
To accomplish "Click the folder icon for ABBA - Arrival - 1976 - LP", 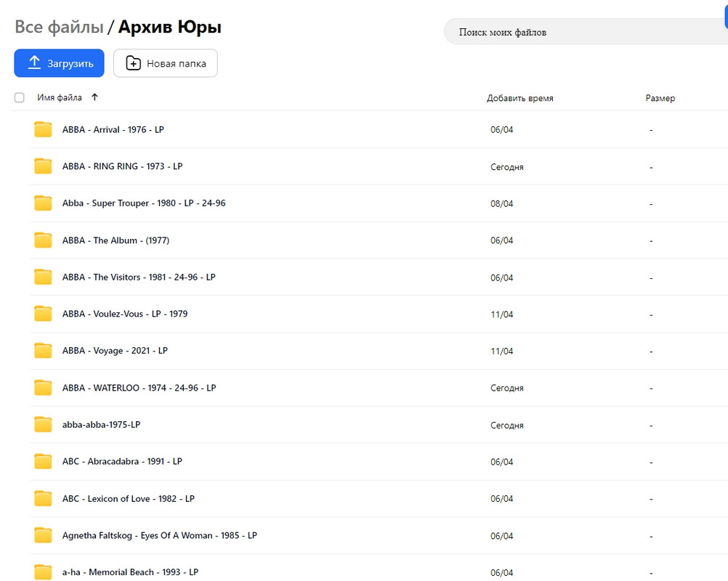I will pos(43,129).
